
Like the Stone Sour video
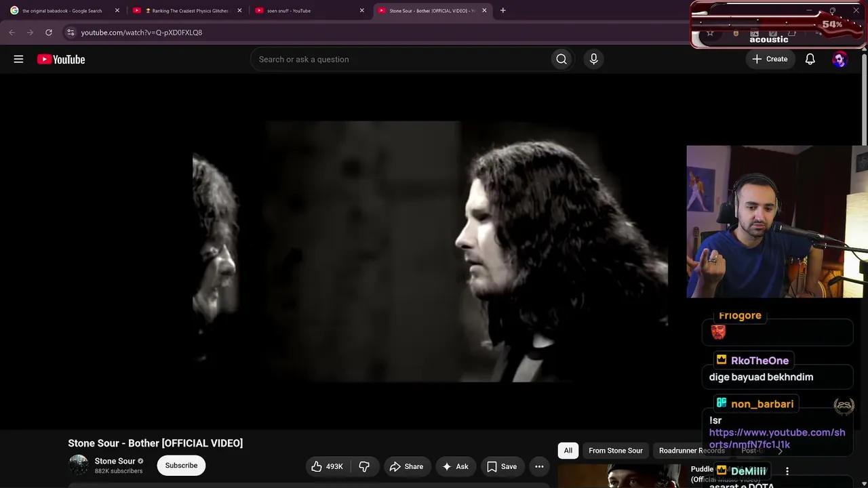click(x=328, y=466)
